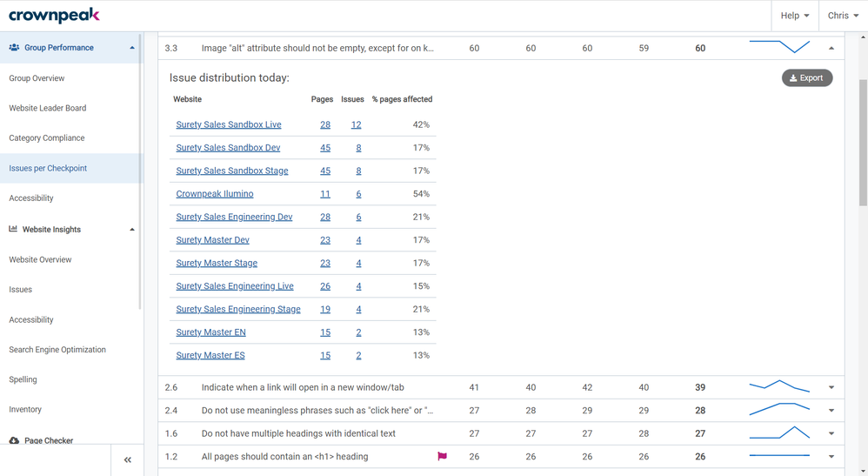Click the red flag on checkpoint 1.2
The image size is (868, 476).
[x=443, y=457]
